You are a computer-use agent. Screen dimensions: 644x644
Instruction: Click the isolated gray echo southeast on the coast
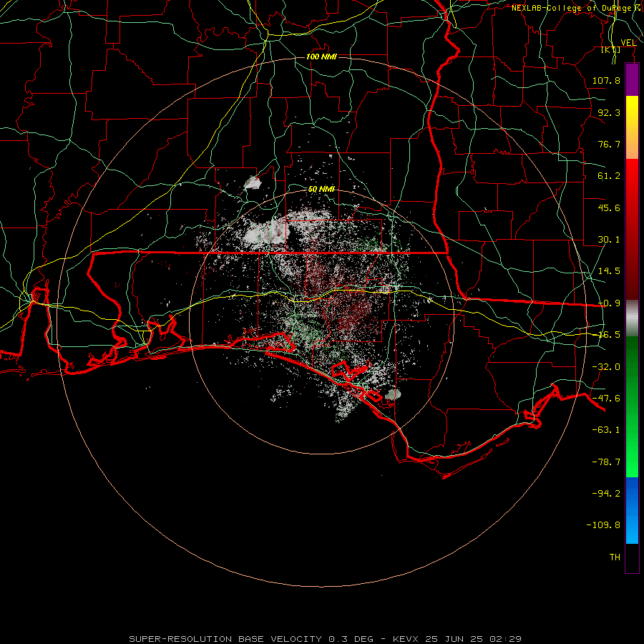tap(393, 395)
